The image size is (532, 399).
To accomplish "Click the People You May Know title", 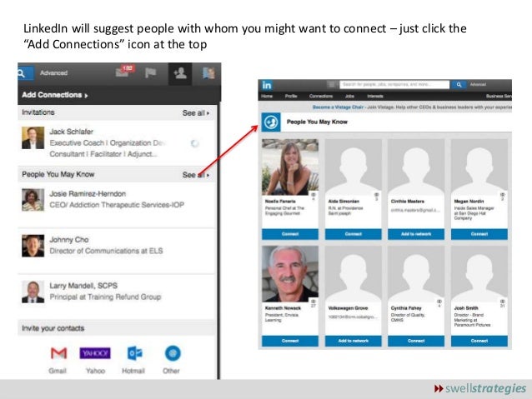I will [x=317, y=122].
